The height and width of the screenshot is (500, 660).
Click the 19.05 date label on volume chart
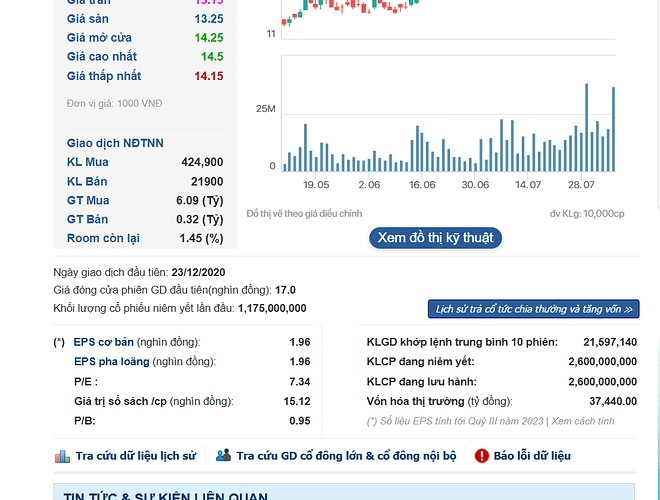click(316, 185)
